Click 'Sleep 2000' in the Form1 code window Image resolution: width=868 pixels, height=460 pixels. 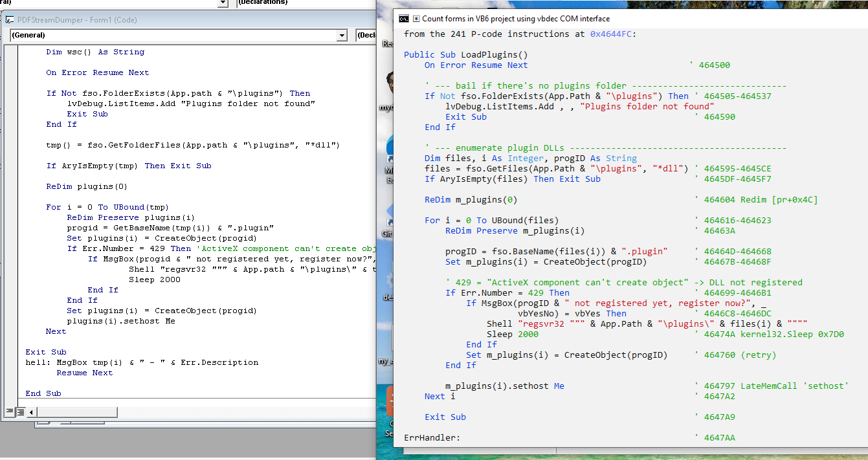[x=155, y=279]
